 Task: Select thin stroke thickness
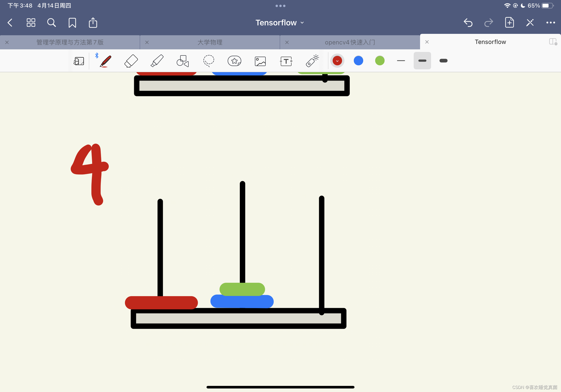pyautogui.click(x=401, y=61)
